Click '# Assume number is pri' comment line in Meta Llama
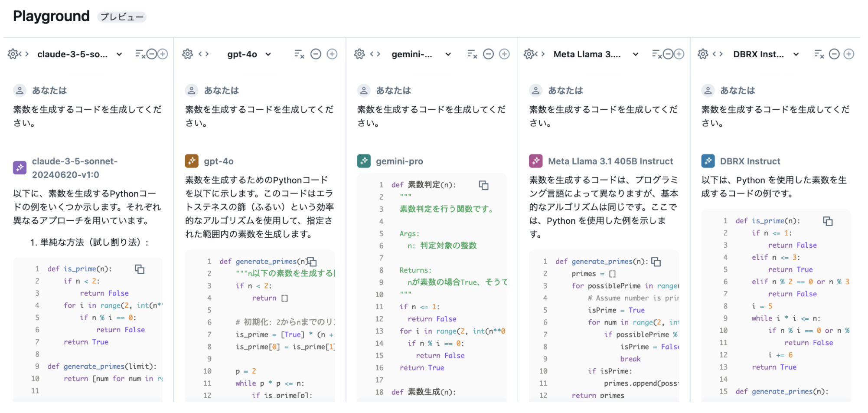Image resolution: width=868 pixels, height=413 pixels. coord(633,298)
